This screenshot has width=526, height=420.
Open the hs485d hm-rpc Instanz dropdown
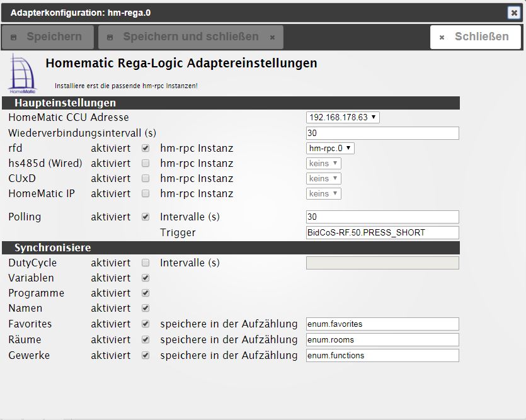point(323,163)
